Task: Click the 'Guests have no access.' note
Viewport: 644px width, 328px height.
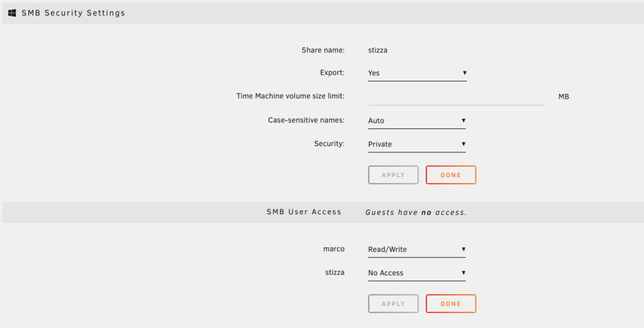Action: (x=416, y=213)
